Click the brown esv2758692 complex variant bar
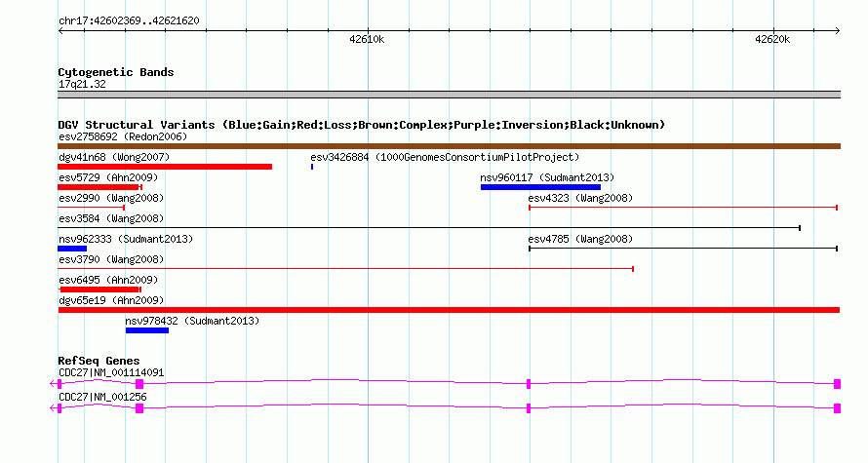Viewport: 868px width, 463px height. coord(449,146)
